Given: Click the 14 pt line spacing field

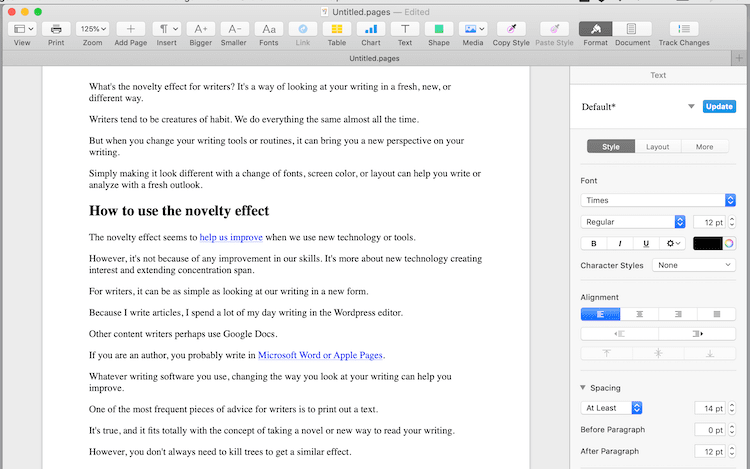Looking at the screenshot, I should [710, 408].
